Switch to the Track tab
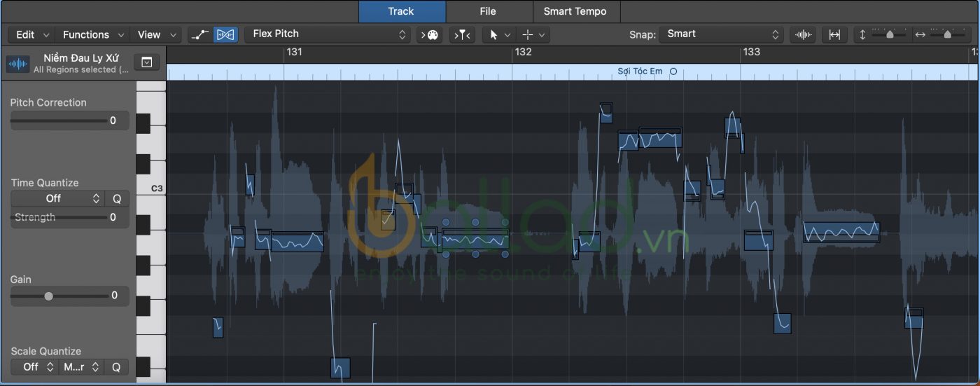 [x=401, y=11]
